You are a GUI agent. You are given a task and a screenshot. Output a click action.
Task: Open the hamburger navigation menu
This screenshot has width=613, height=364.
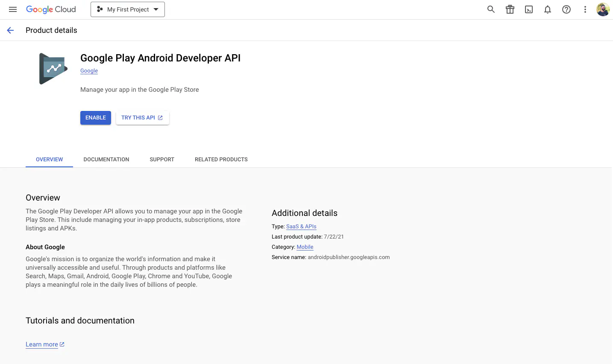coord(13,9)
